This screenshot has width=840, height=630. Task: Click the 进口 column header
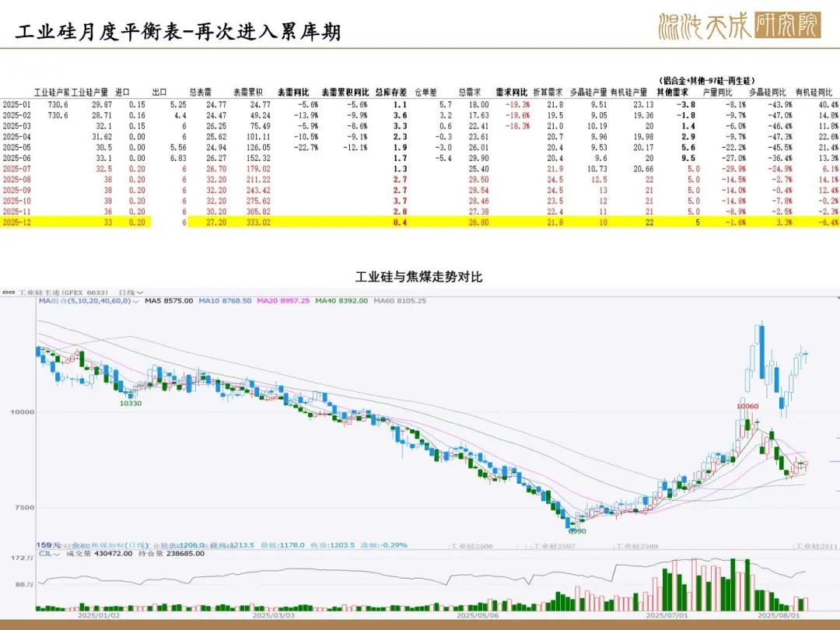(x=123, y=92)
